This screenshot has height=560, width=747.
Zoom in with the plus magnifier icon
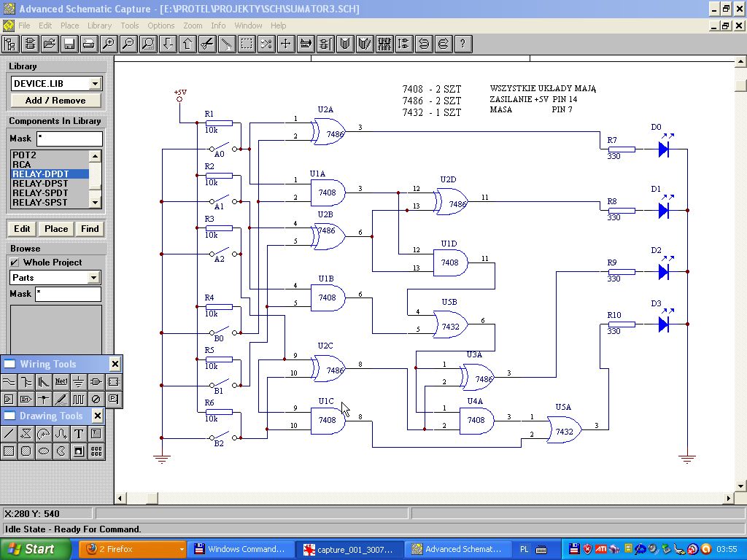109,44
